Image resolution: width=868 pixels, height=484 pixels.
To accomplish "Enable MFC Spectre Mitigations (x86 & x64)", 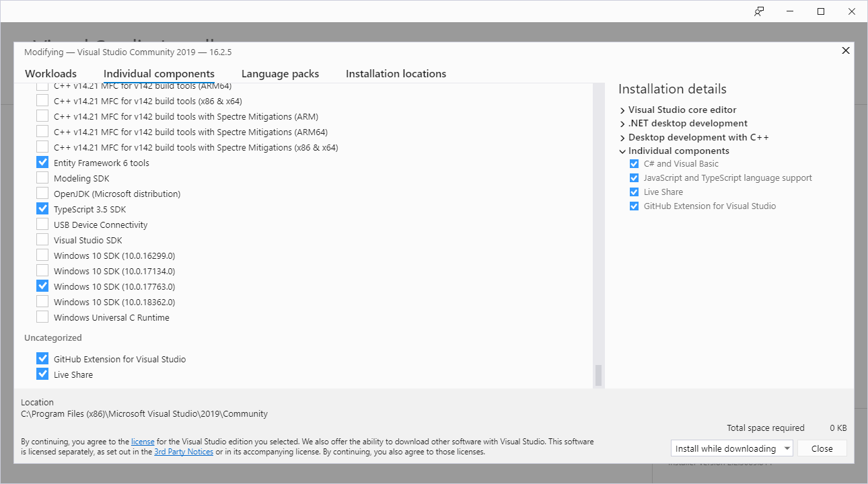I will pyautogui.click(x=42, y=147).
